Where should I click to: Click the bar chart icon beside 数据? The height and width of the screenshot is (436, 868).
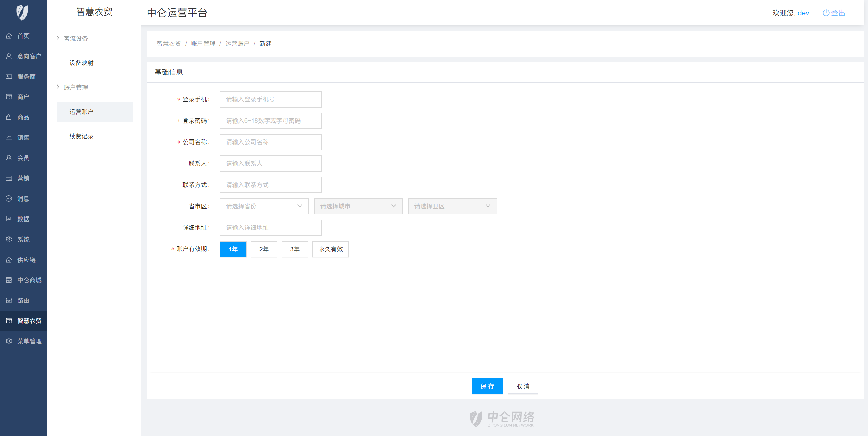pyautogui.click(x=9, y=219)
